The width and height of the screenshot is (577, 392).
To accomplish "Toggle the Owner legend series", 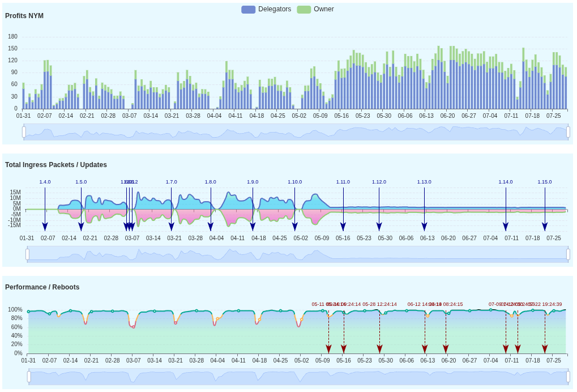I will point(323,9).
